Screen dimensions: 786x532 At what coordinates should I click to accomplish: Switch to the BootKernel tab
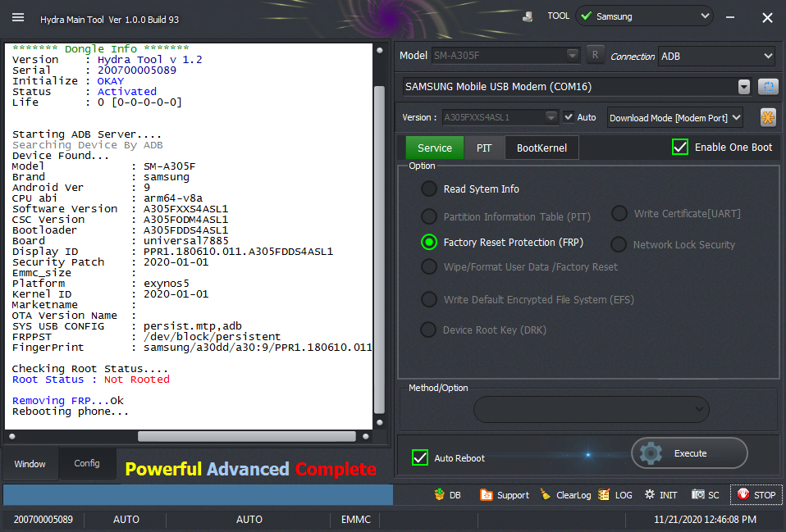pyautogui.click(x=542, y=148)
